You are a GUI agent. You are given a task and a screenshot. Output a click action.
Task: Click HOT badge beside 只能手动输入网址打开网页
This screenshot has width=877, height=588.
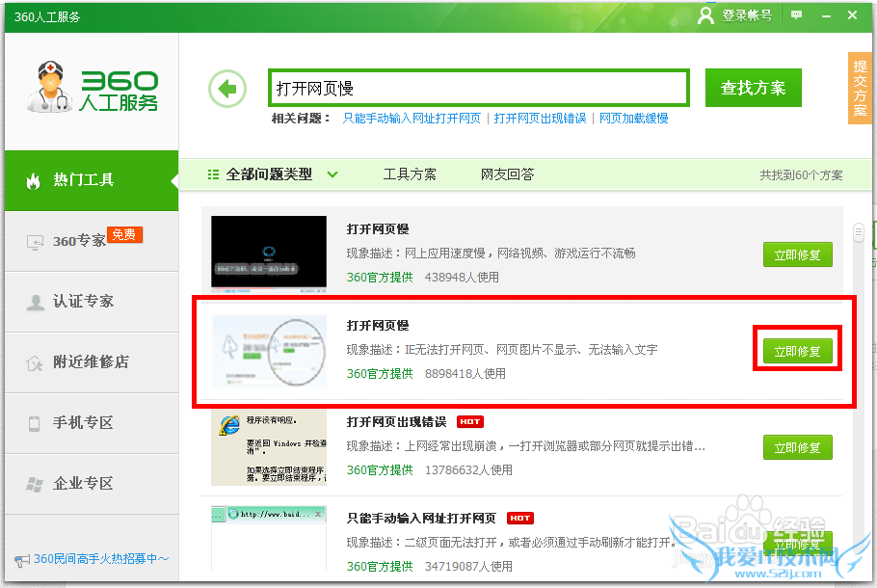pos(520,518)
